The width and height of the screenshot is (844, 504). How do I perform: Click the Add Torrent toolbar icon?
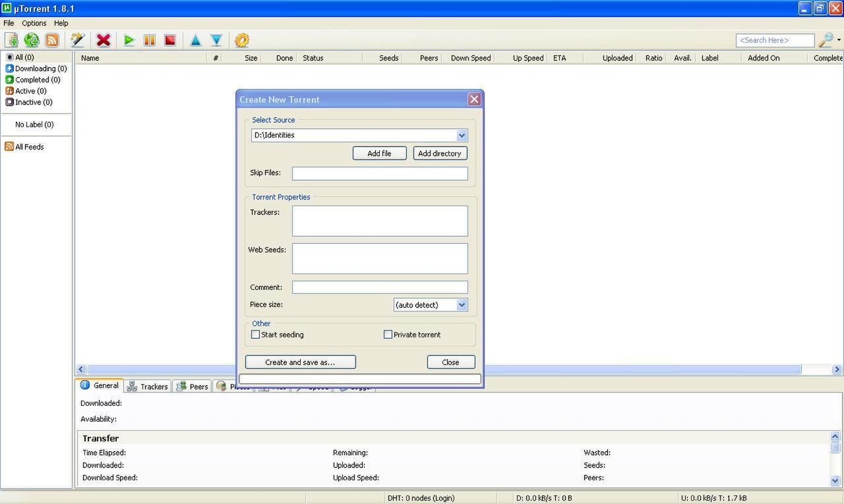pyautogui.click(x=11, y=40)
